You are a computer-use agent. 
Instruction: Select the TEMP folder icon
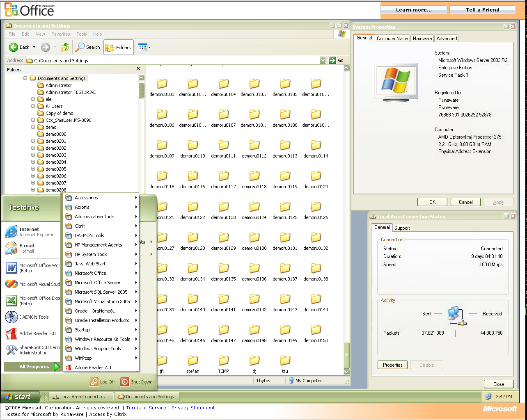[224, 361]
